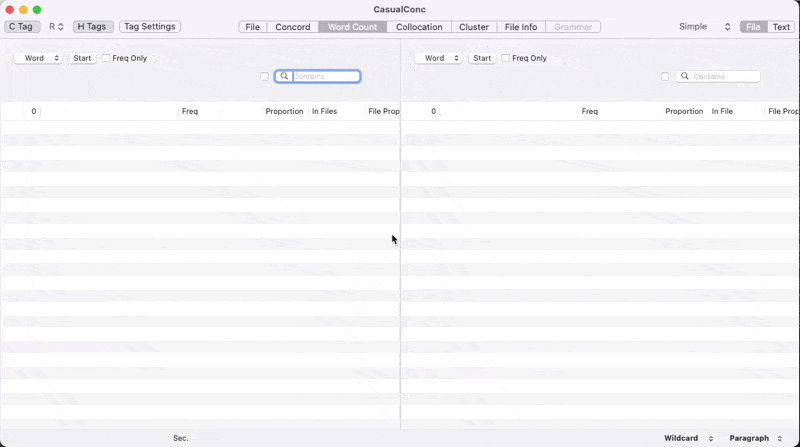Go to the Cluster tab
800x447 pixels.
[474, 27]
